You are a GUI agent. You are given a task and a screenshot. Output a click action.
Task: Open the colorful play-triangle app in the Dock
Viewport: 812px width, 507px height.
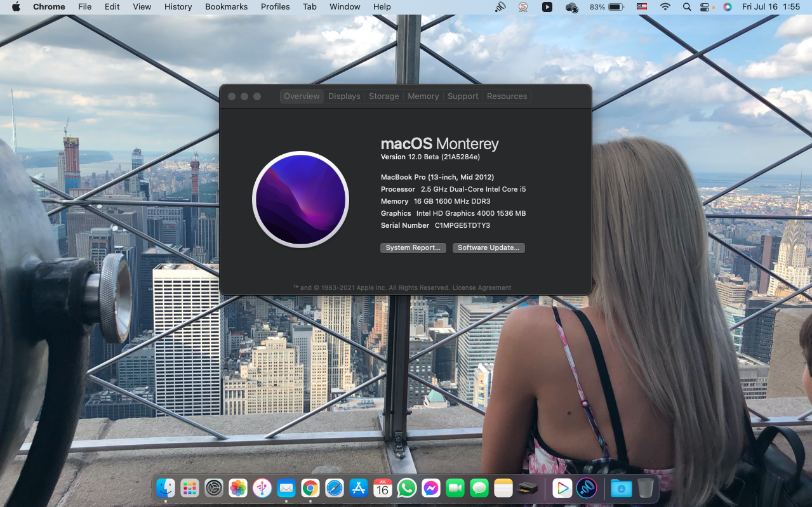pos(562,488)
